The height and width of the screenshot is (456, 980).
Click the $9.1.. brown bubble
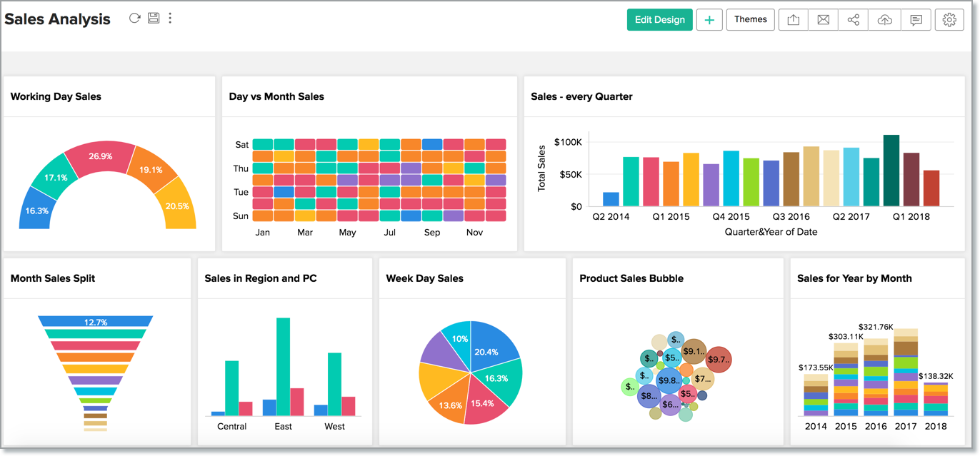click(x=694, y=351)
